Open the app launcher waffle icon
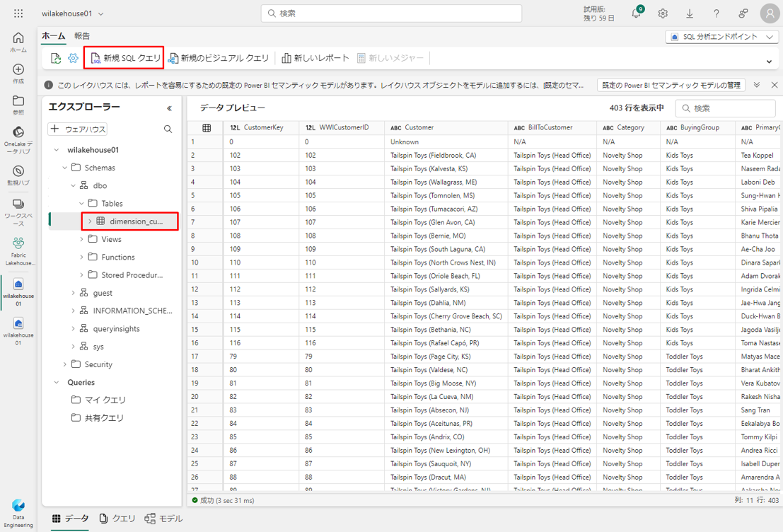Image resolution: width=783 pixels, height=532 pixels. click(18, 13)
